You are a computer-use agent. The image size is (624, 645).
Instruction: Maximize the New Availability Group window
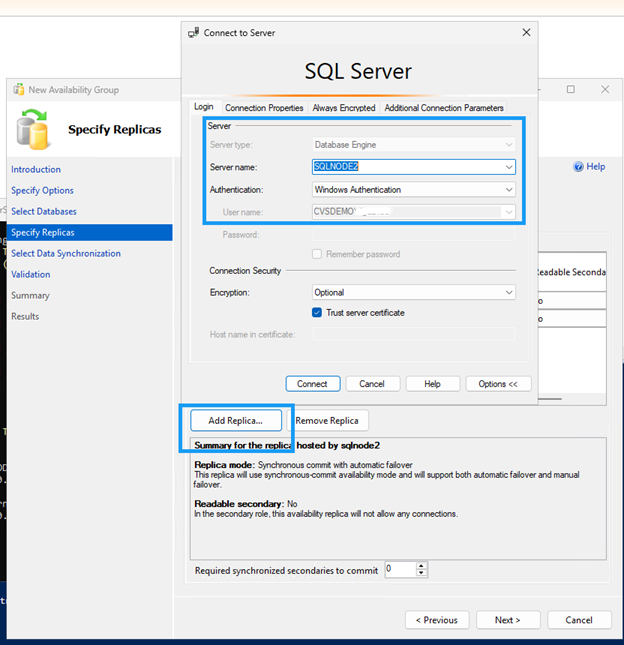pyautogui.click(x=571, y=89)
